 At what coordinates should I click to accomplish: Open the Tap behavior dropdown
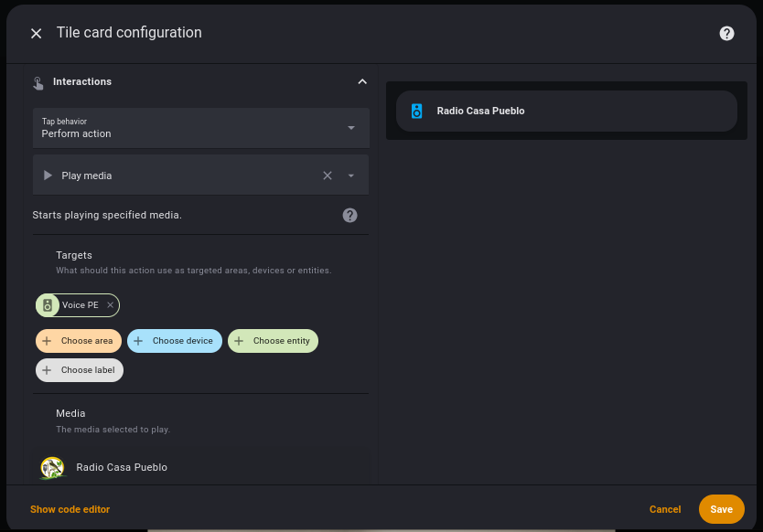tap(201, 128)
